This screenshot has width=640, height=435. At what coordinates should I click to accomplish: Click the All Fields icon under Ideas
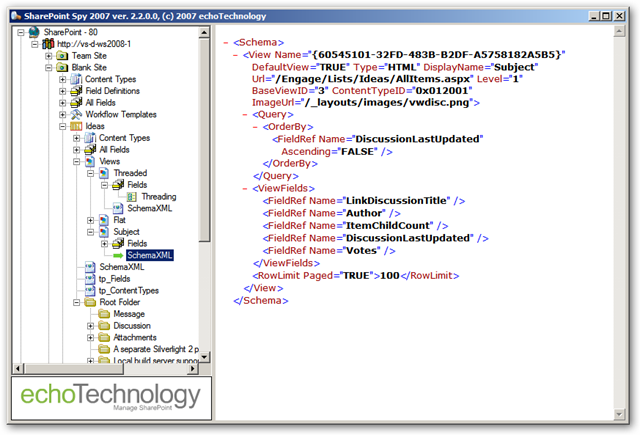90,150
